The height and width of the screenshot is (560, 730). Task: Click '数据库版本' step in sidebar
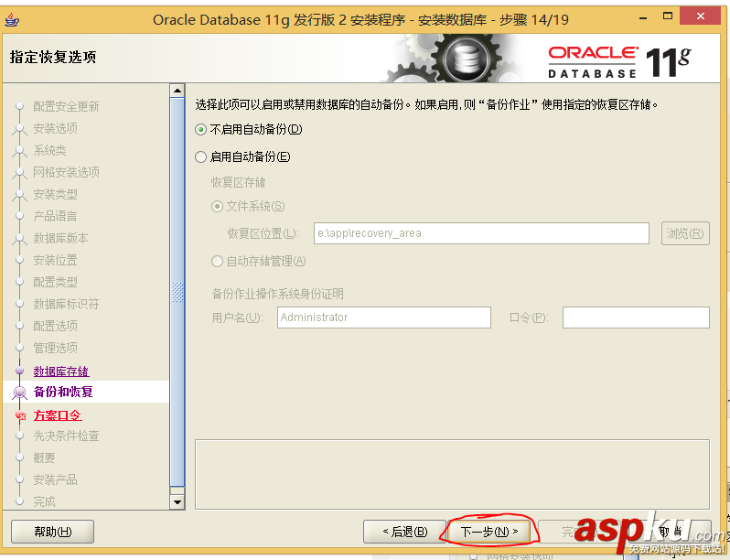coord(60,238)
